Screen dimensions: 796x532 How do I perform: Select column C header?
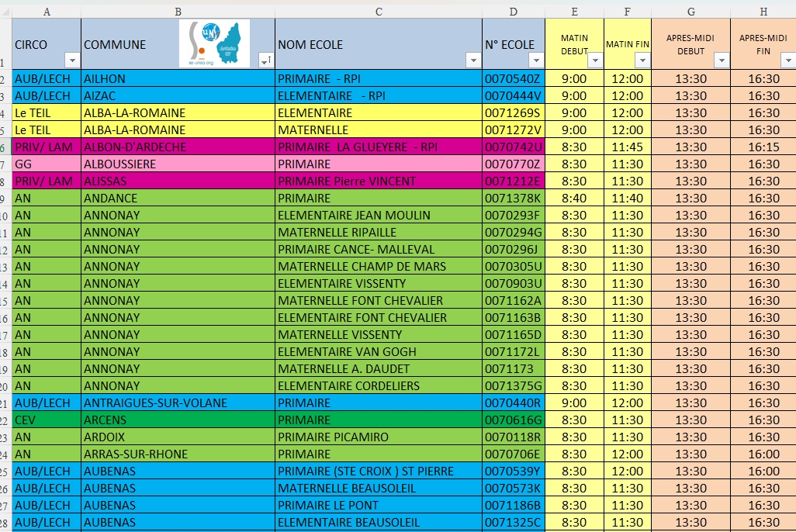tap(378, 11)
